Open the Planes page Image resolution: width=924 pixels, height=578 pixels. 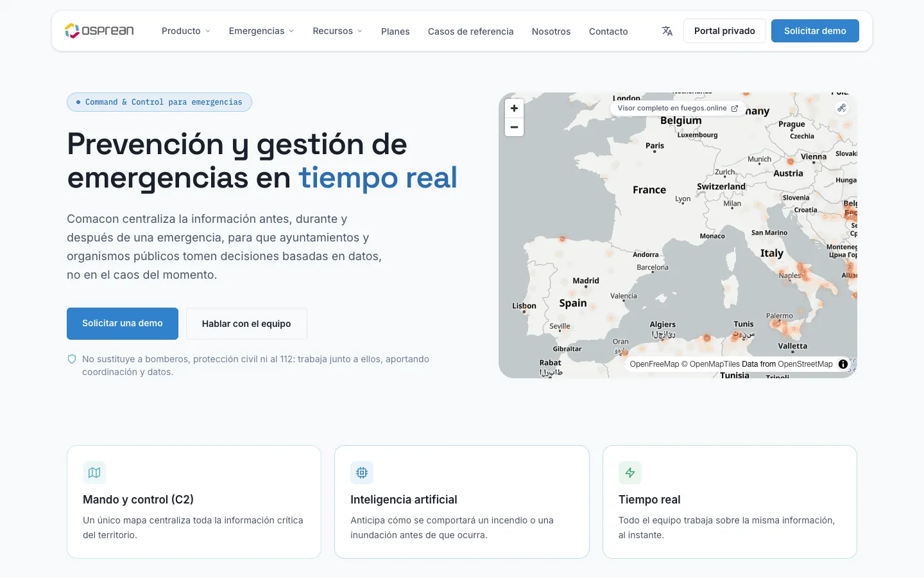tap(395, 31)
